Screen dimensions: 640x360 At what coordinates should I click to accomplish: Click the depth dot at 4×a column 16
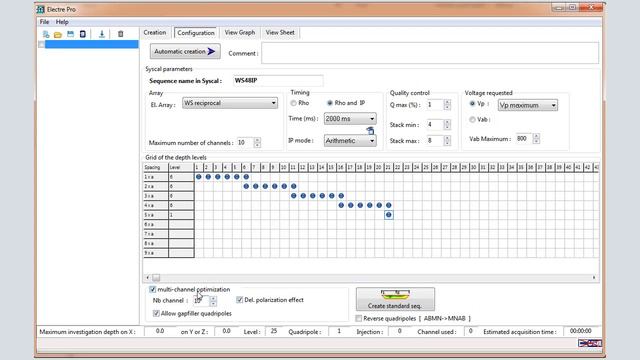(x=341, y=205)
